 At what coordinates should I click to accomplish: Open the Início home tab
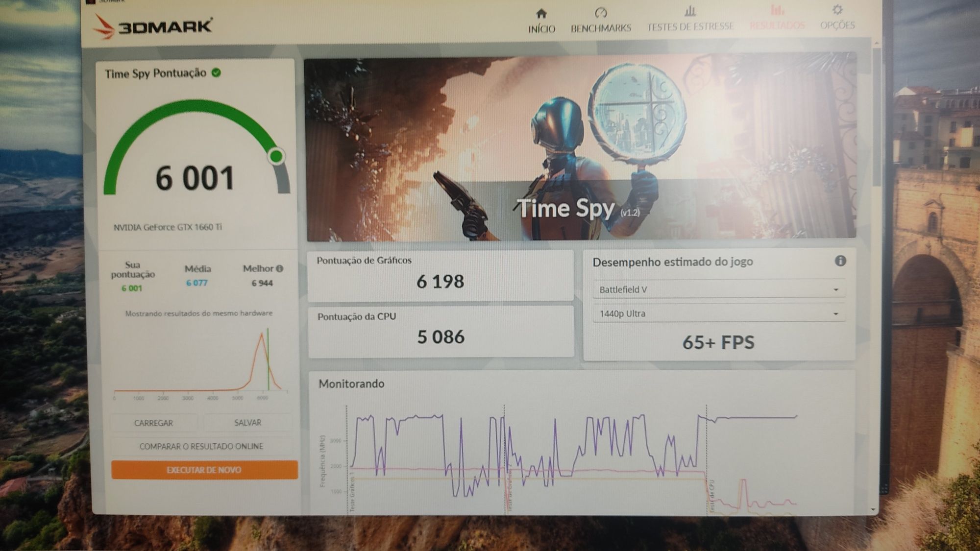pos(541,22)
